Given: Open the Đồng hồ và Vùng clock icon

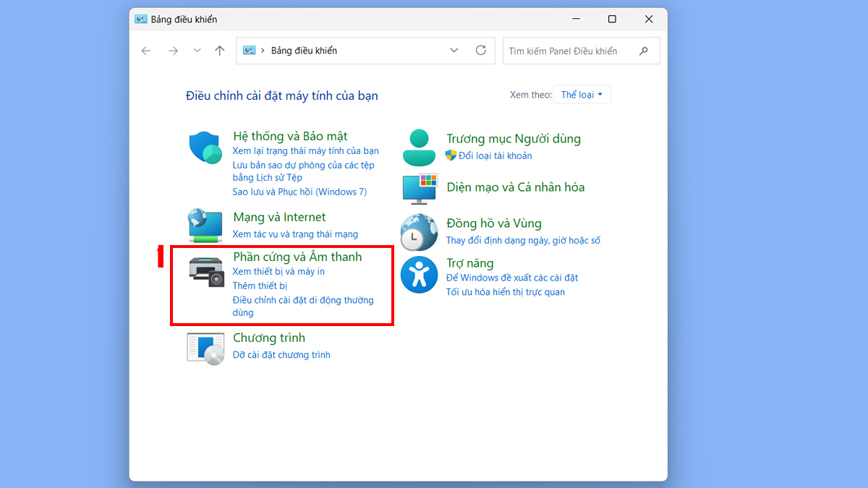Looking at the screenshot, I should point(420,232).
